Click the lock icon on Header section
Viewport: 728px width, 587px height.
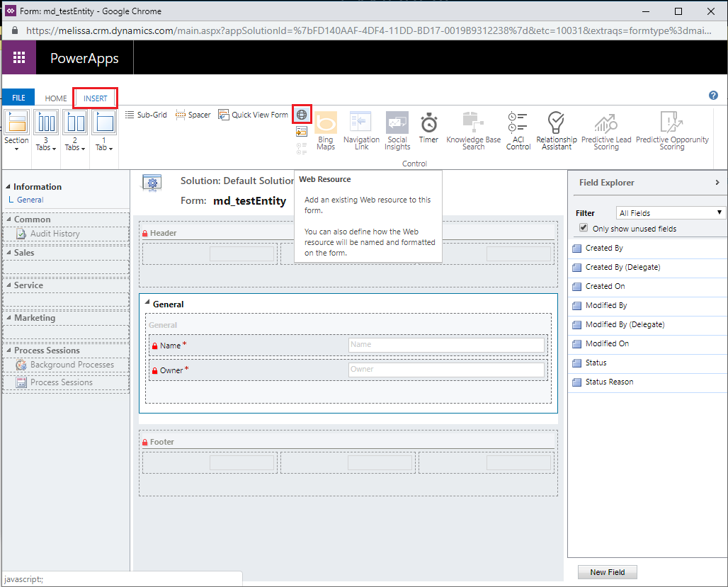(145, 233)
